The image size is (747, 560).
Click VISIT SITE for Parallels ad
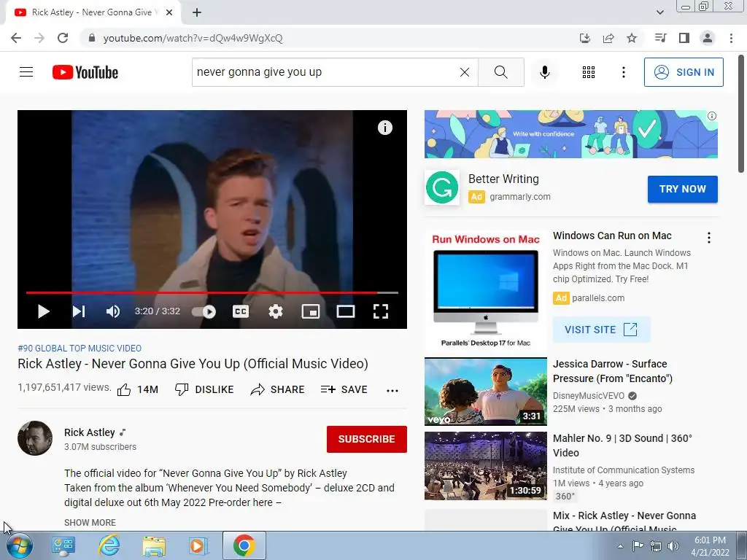click(x=601, y=330)
